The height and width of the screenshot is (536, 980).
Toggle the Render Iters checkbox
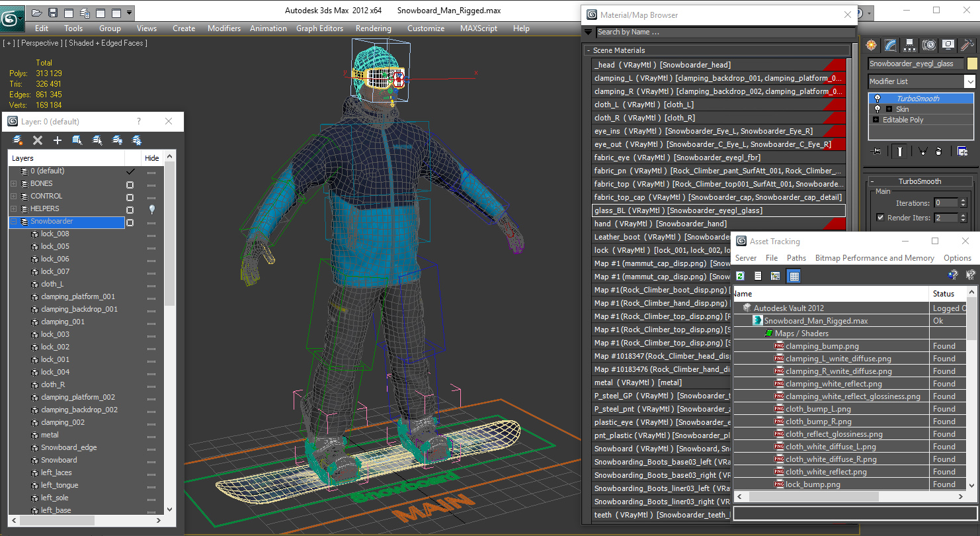point(880,218)
